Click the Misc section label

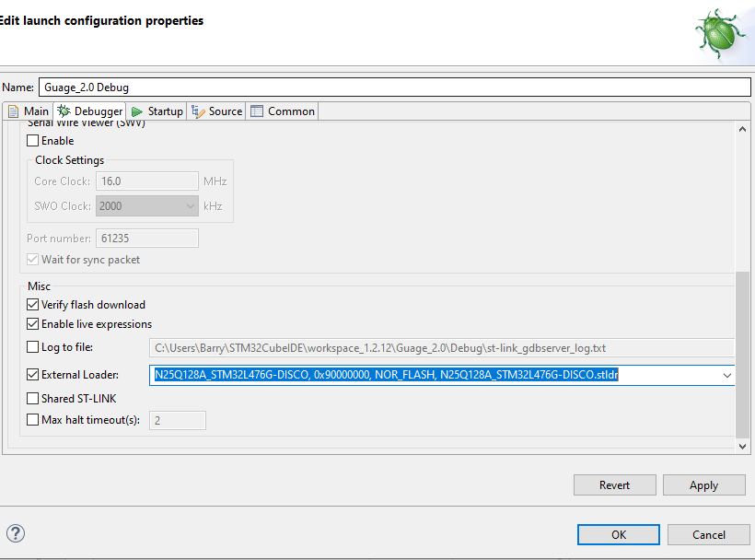(39, 286)
